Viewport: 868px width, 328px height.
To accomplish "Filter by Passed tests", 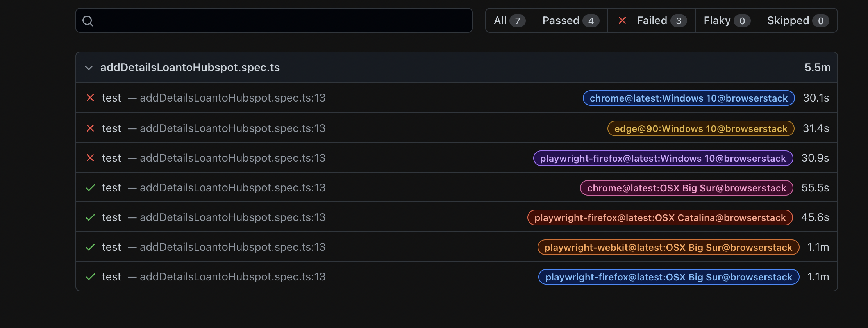I will (x=570, y=21).
